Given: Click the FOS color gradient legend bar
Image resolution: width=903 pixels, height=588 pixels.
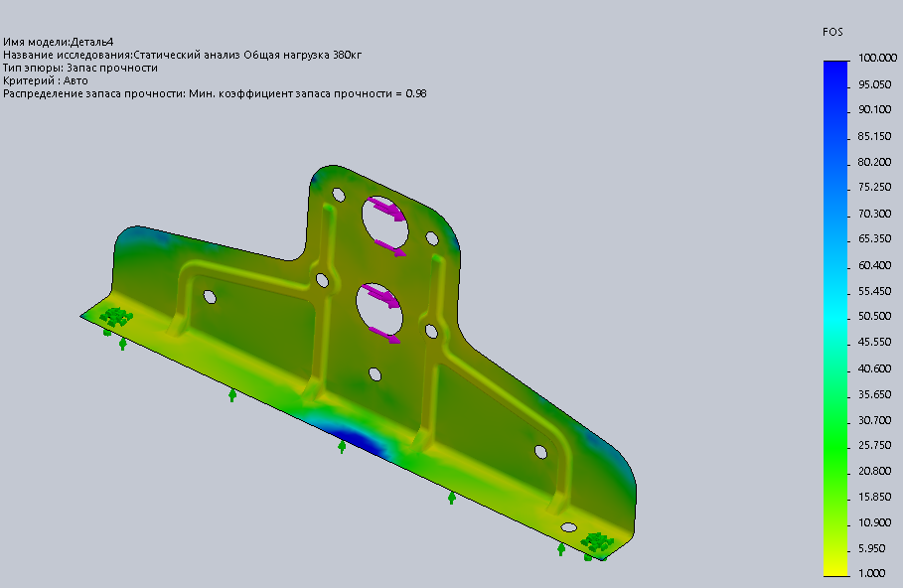Looking at the screenshot, I should click(835, 319).
